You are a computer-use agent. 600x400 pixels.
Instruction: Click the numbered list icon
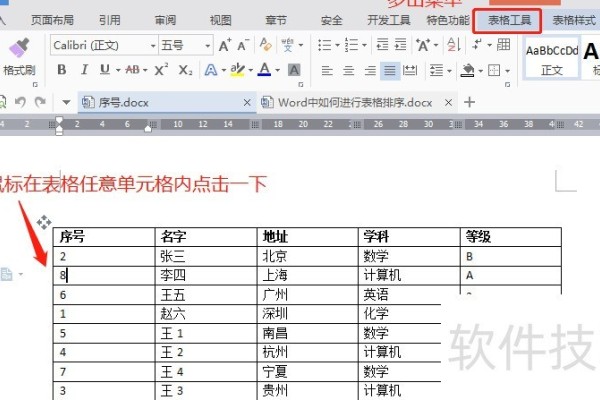351,45
